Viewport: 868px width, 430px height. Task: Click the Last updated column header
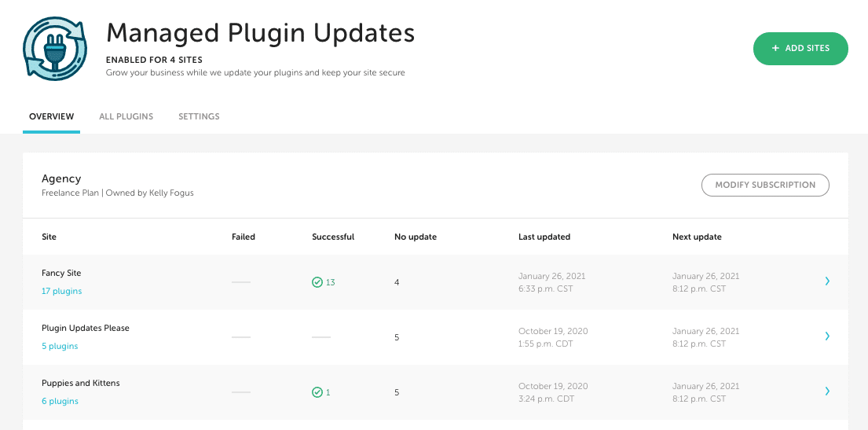click(544, 237)
